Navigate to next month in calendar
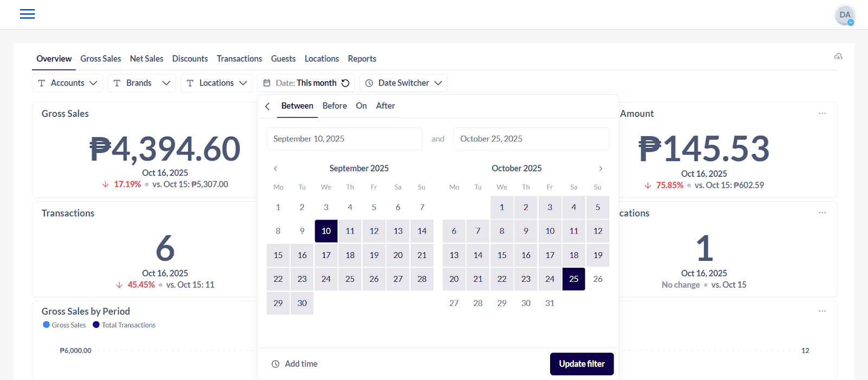Screen dimensions: 868x380 point(601,169)
